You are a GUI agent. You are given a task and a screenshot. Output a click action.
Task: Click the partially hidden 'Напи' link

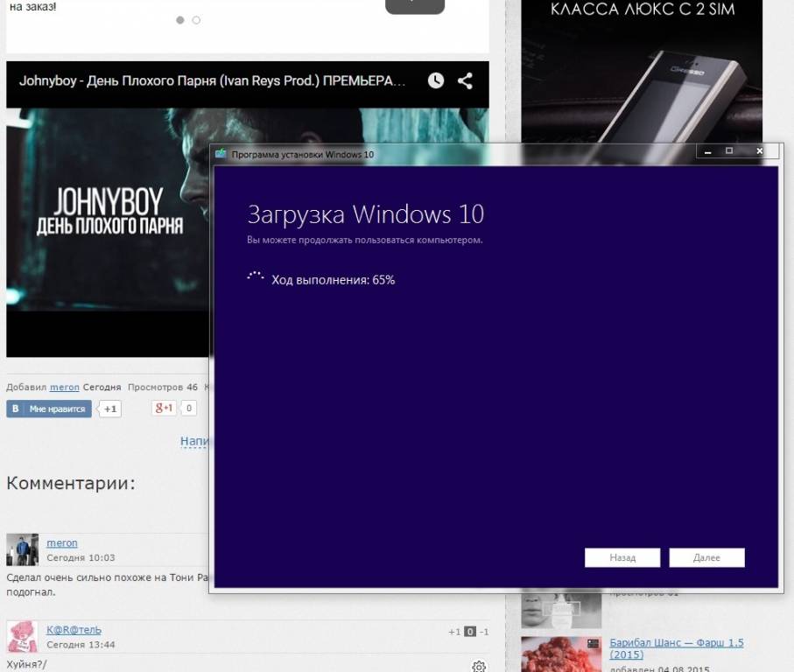(x=194, y=441)
